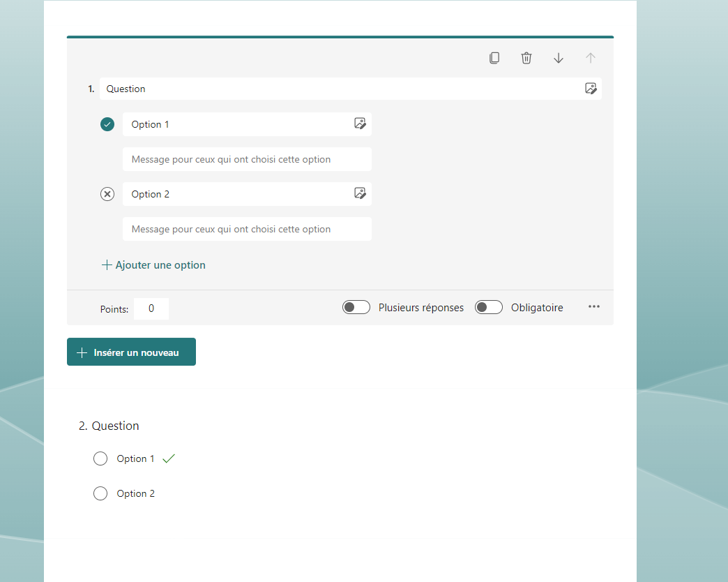
Task: Select Option 2 radio in question 2 preview
Action: click(x=100, y=493)
